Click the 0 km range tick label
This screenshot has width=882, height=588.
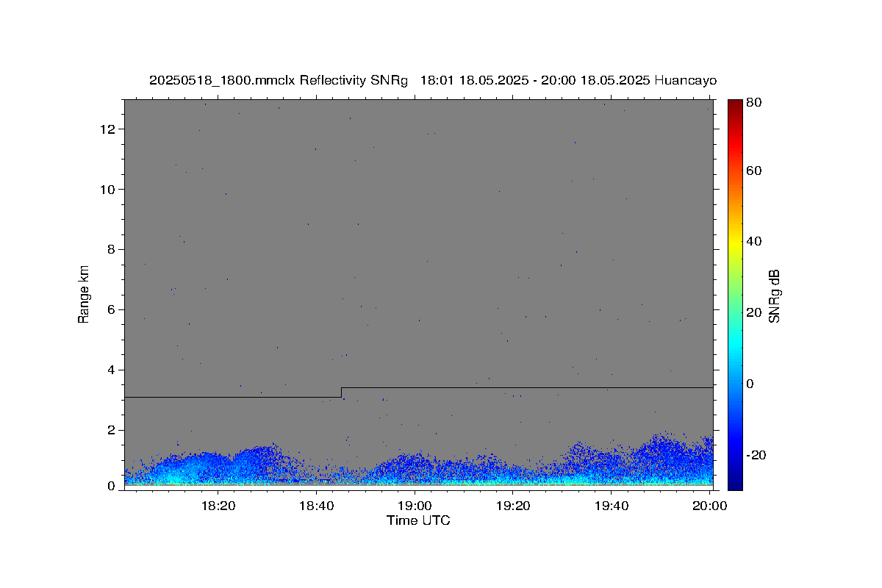click(x=112, y=487)
